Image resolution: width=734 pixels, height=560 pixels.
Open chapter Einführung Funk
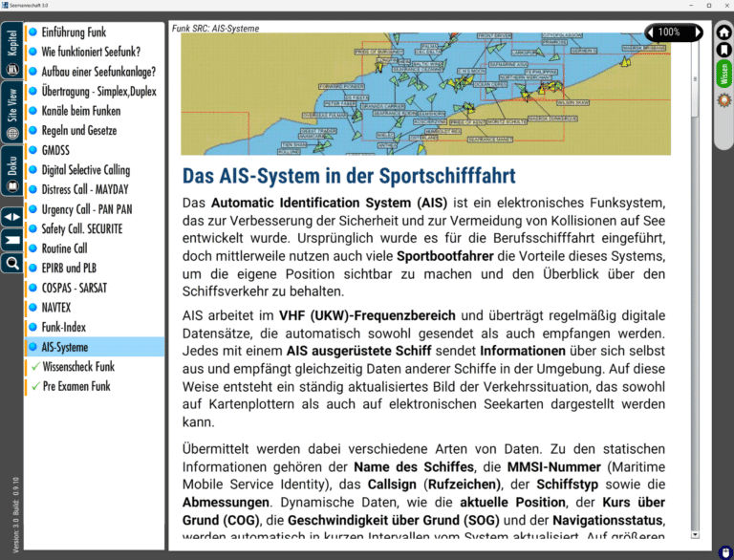point(94,32)
